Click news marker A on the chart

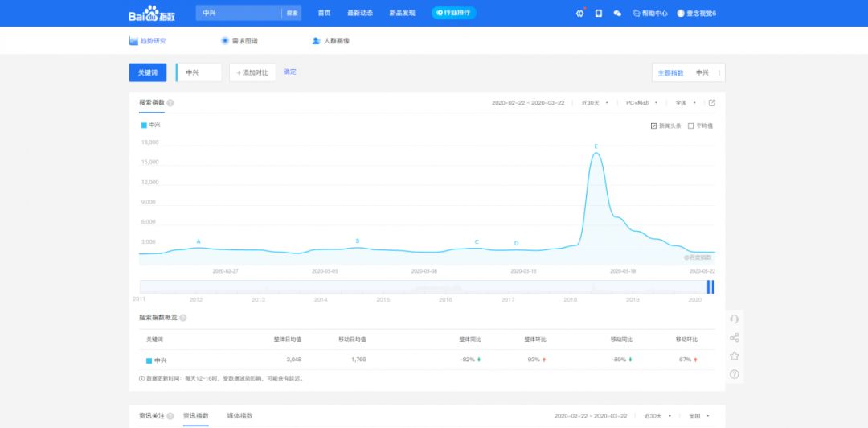tap(199, 241)
